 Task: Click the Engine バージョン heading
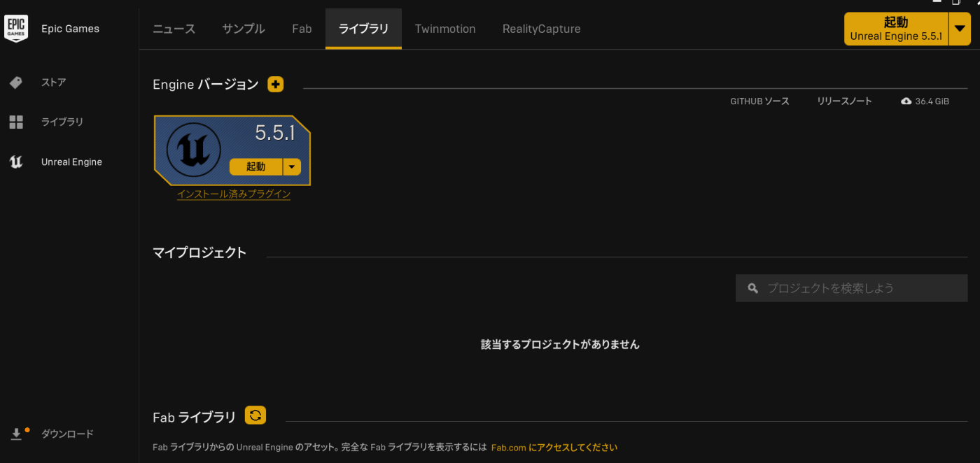pos(206,85)
